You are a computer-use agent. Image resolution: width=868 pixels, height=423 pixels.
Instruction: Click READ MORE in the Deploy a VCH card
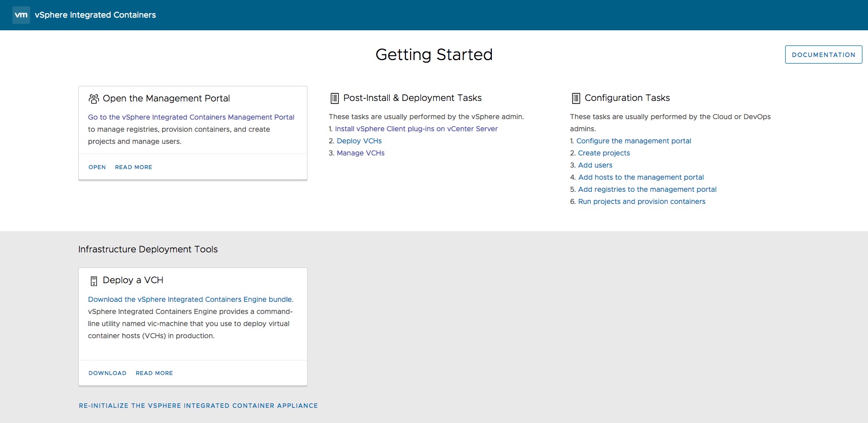pyautogui.click(x=154, y=373)
